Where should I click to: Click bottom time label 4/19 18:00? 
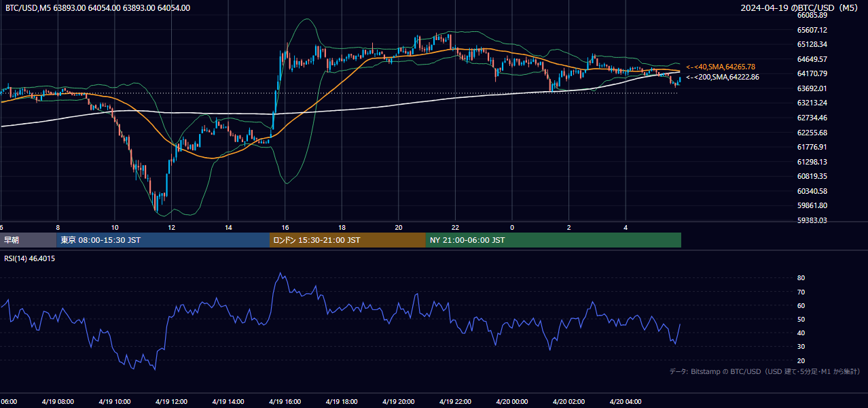[342, 402]
